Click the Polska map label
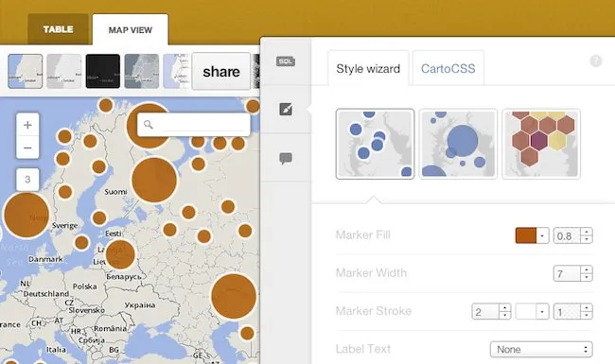 tap(85, 286)
